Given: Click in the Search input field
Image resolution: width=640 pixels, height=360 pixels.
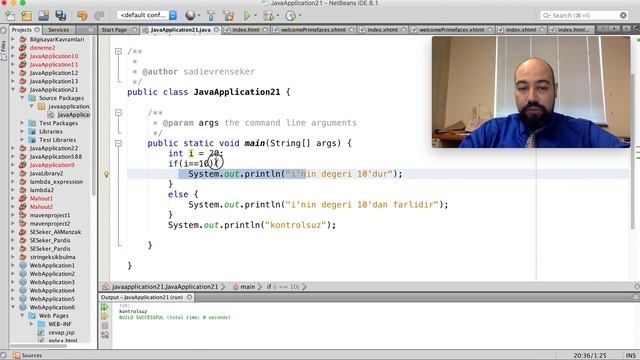Looking at the screenshot, I should 584,15.
